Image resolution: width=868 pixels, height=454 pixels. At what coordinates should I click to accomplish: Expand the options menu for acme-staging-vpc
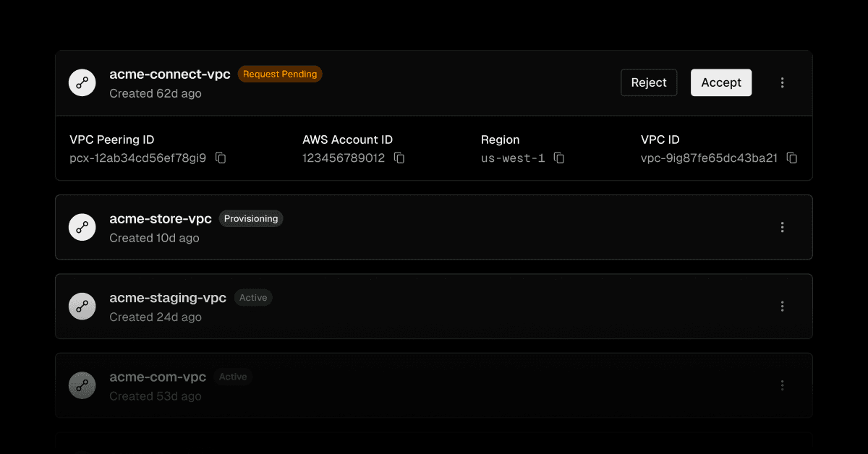(782, 307)
